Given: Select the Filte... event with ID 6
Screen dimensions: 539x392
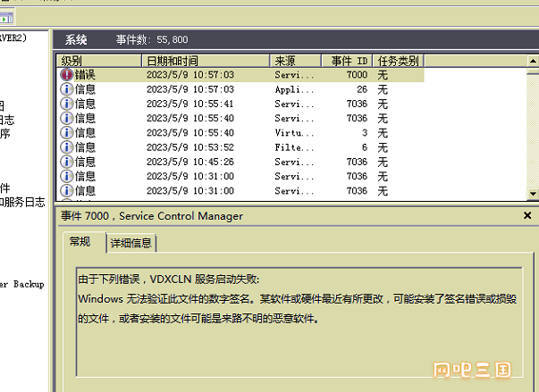Looking at the screenshot, I should 240,147.
